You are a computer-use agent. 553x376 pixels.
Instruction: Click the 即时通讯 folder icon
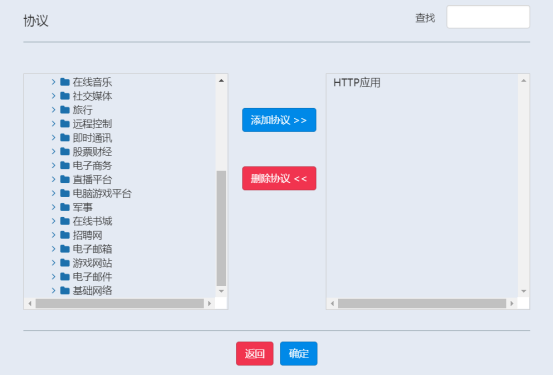[65, 138]
